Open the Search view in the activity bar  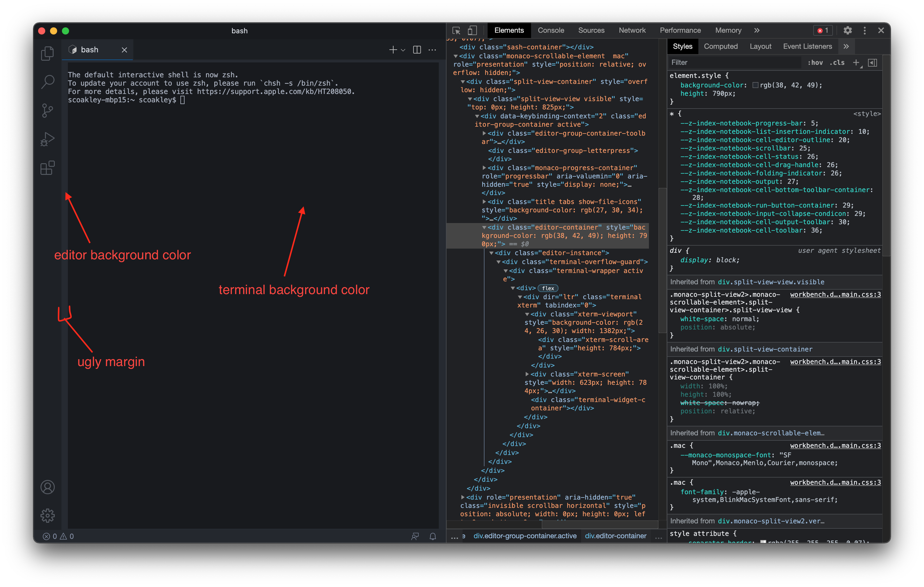[47, 81]
